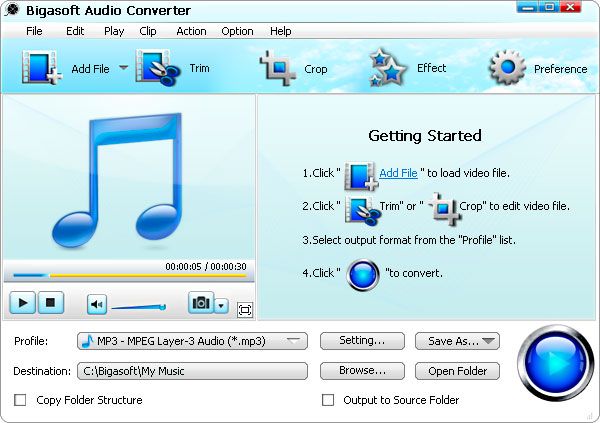Mute the speaker volume
This screenshot has height=423, width=600.
tap(97, 304)
